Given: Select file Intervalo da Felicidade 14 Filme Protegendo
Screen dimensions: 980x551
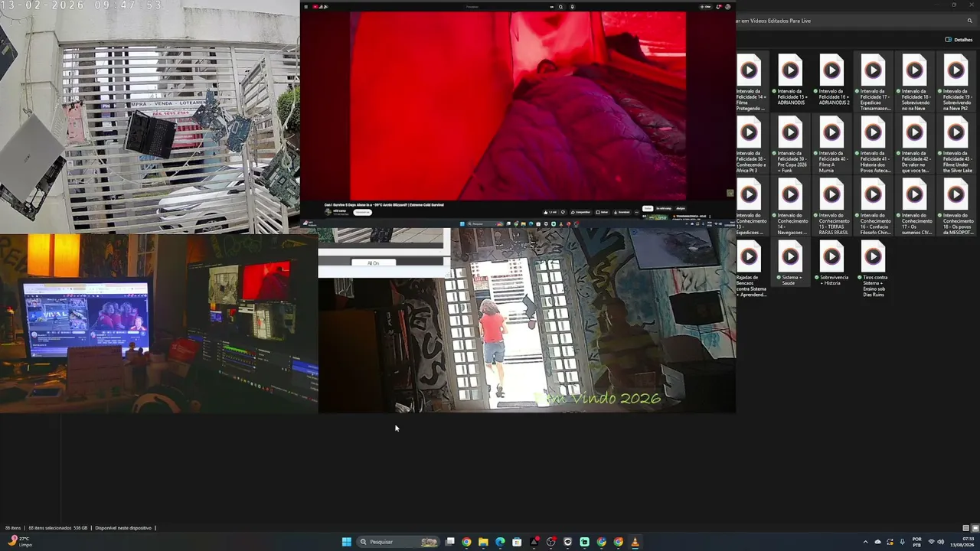Looking at the screenshot, I should click(x=750, y=83).
